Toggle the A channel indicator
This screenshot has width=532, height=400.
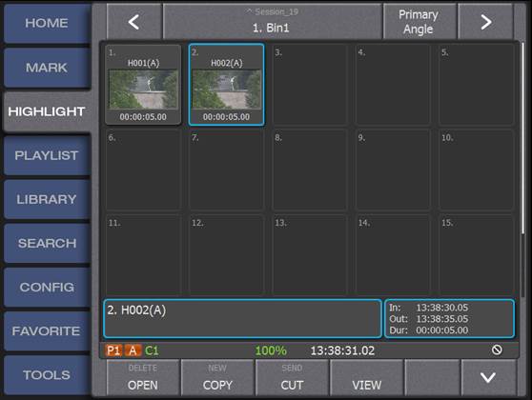point(133,350)
